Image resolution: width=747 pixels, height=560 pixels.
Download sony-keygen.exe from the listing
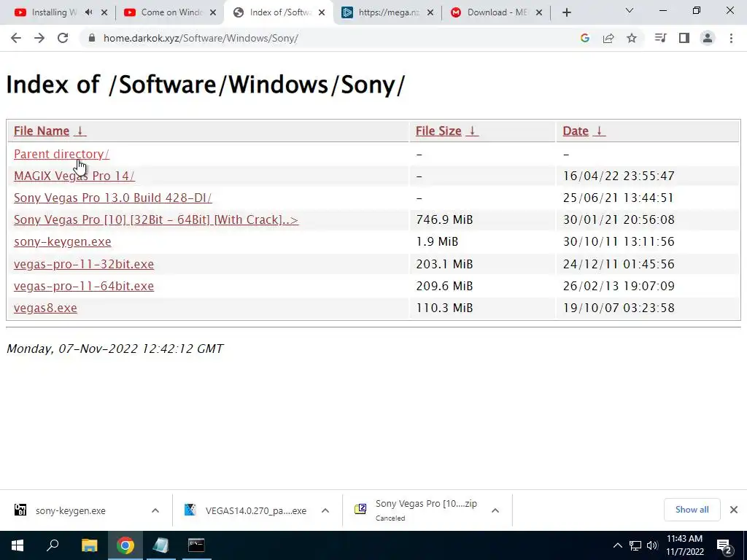coord(63,241)
